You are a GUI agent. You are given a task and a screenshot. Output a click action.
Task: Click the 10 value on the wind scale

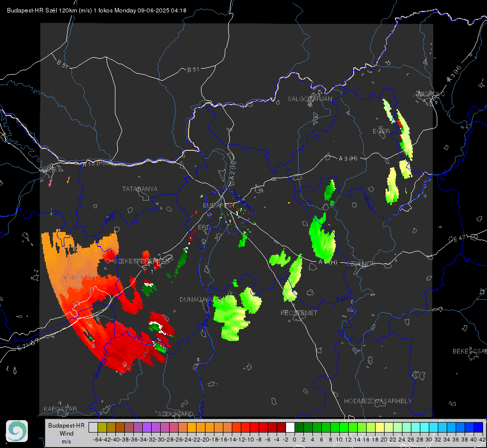[x=339, y=440]
